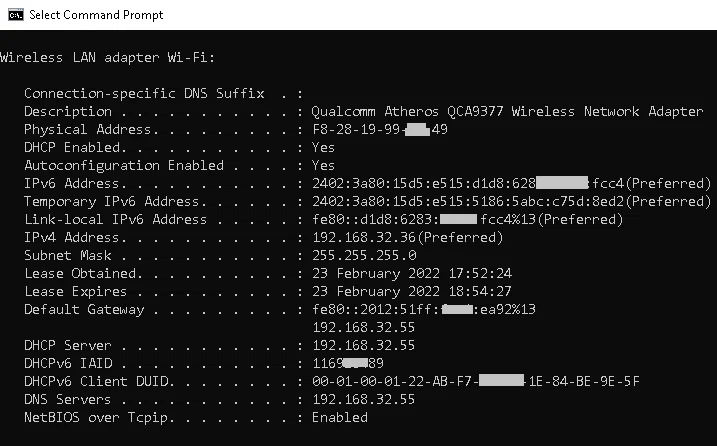This screenshot has width=717, height=446.
Task: Click the DNS Servers value 192.168.32.55
Action: point(364,399)
